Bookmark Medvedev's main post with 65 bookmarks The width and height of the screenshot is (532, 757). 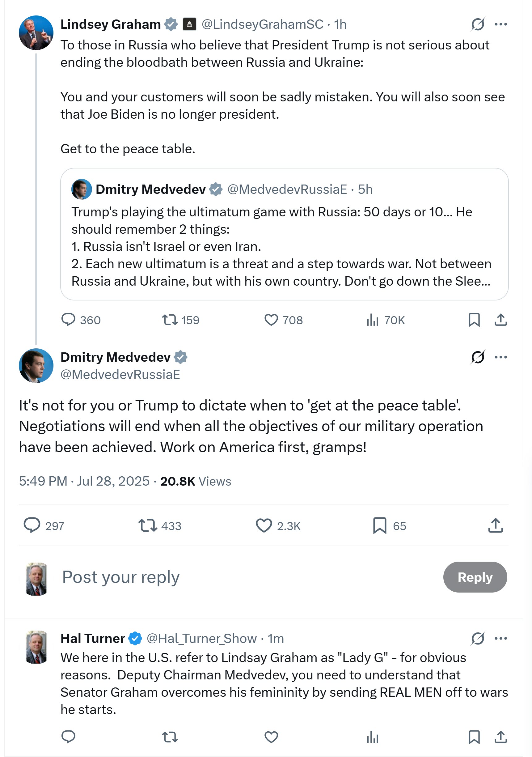click(x=379, y=525)
